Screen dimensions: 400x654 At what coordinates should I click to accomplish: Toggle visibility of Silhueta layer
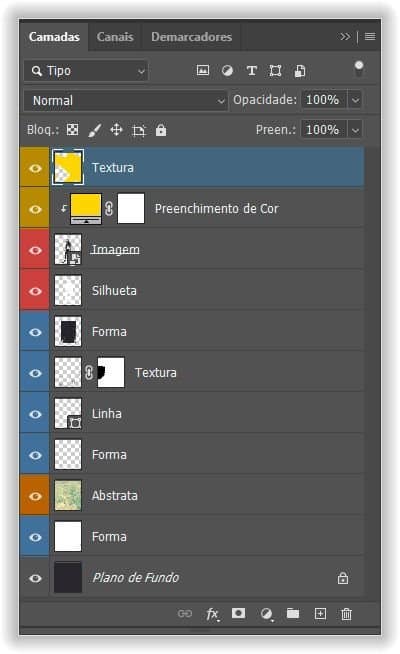point(35,291)
